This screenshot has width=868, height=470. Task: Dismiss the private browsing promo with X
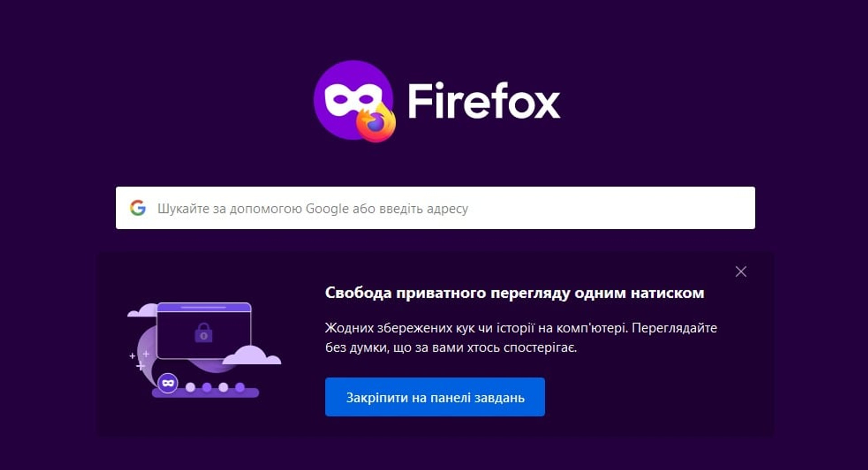point(741,271)
